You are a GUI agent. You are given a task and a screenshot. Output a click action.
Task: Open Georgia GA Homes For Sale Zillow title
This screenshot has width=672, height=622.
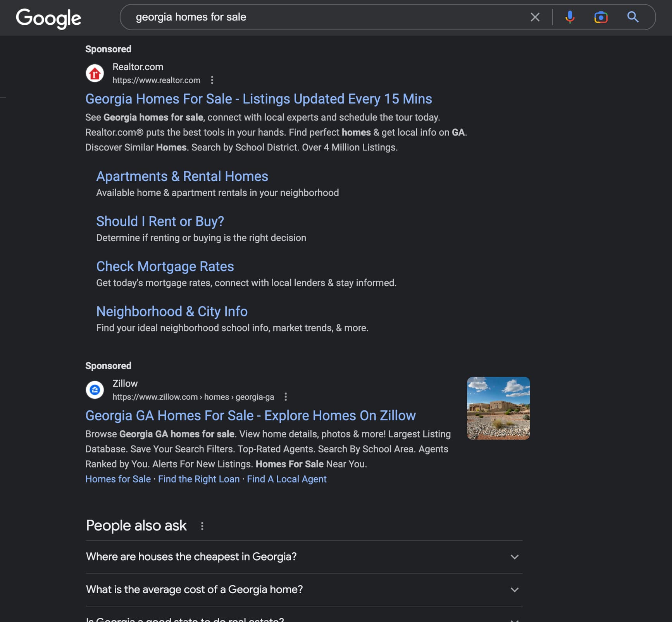pyautogui.click(x=250, y=415)
